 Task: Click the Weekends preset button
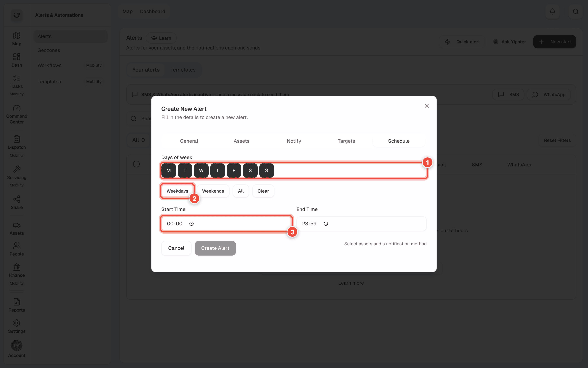213,191
